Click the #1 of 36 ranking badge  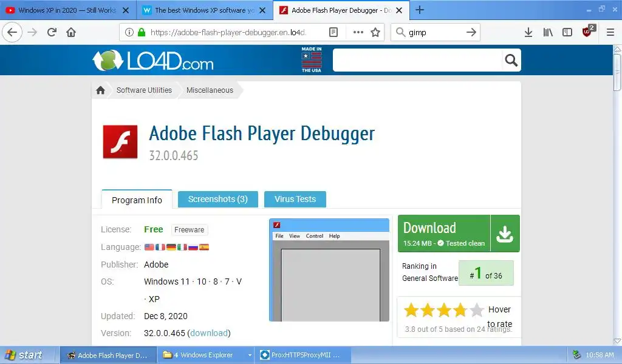(x=486, y=273)
